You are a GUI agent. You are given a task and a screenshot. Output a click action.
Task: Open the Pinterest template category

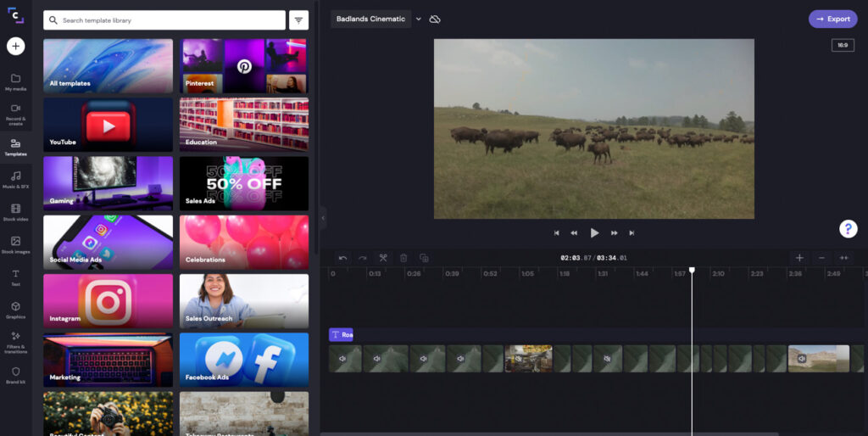tap(244, 65)
